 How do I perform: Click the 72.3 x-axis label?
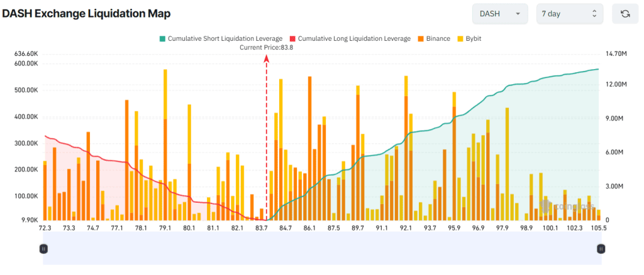(x=45, y=228)
